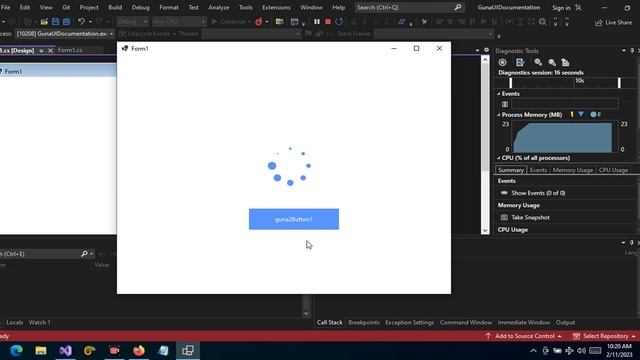
Task: Click the Hot Reload flame icon
Action: pos(259,22)
